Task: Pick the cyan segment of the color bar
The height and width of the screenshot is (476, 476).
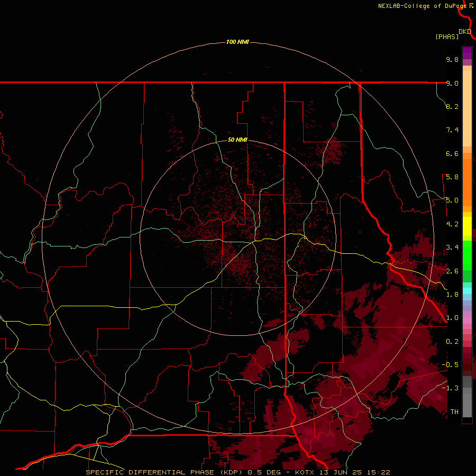Action: tap(467, 290)
